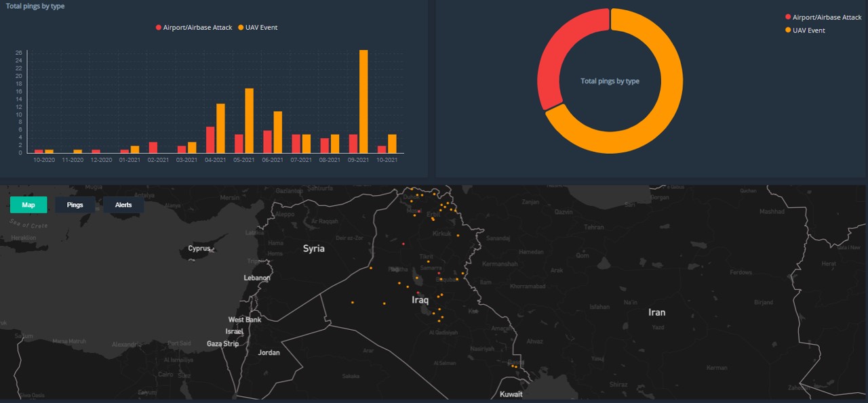
Task: Click the red Airport/Airbase Attack bar for 10-2021
Action: (382, 149)
